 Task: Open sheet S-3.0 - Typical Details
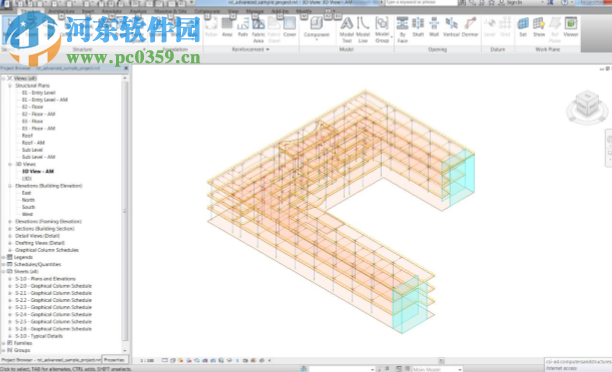pyautogui.click(x=39, y=336)
